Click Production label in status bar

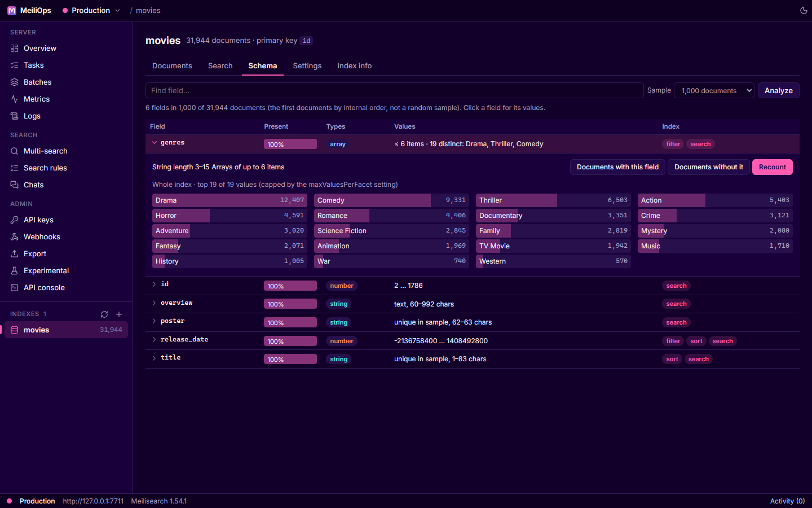click(37, 501)
